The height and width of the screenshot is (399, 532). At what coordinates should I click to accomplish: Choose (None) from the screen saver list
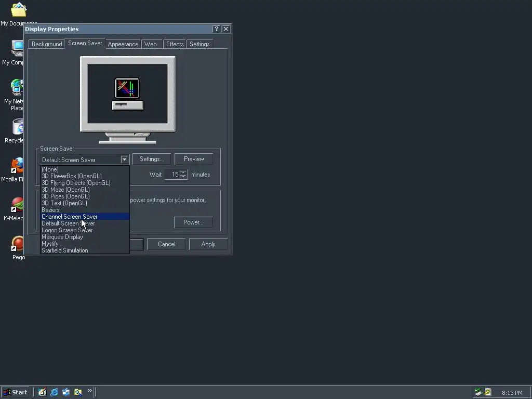coord(85,169)
